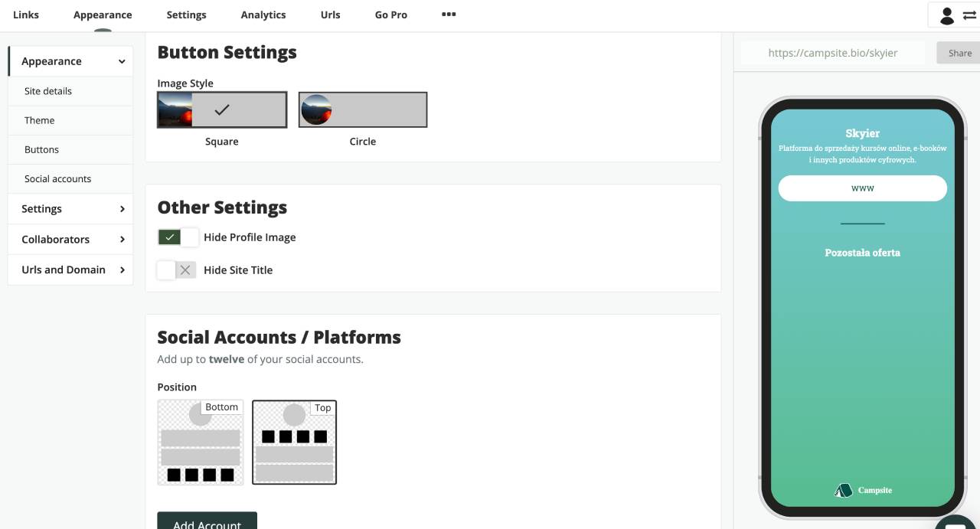Expand the Settings sidebar section
Image resolution: width=980 pixels, height=529 pixels.
coord(70,209)
